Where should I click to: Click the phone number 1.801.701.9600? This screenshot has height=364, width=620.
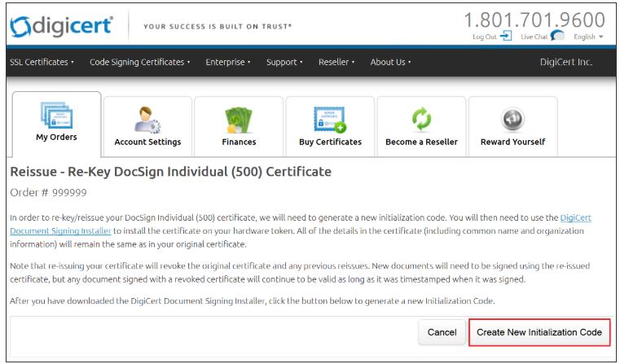pyautogui.click(x=534, y=20)
